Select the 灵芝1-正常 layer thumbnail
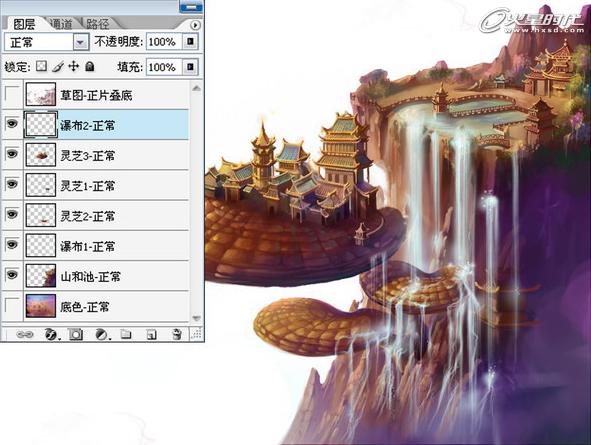 (41, 185)
